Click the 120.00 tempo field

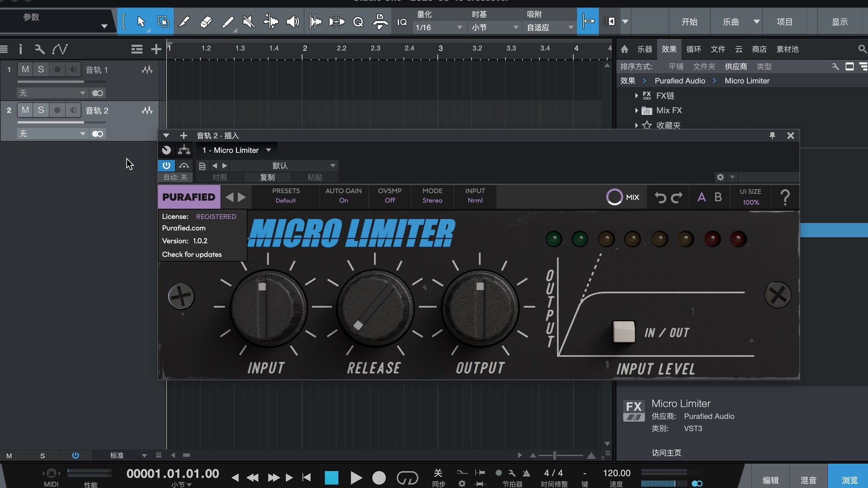click(616, 473)
